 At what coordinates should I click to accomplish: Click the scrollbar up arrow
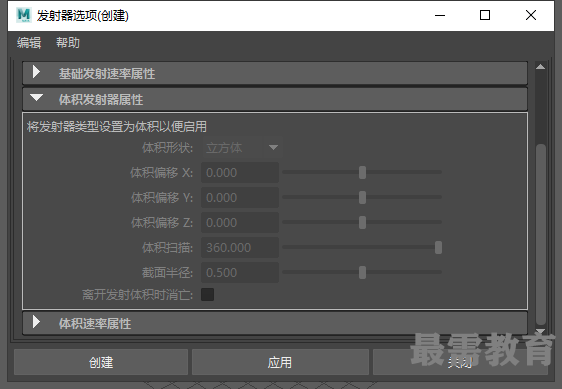pyautogui.click(x=540, y=67)
